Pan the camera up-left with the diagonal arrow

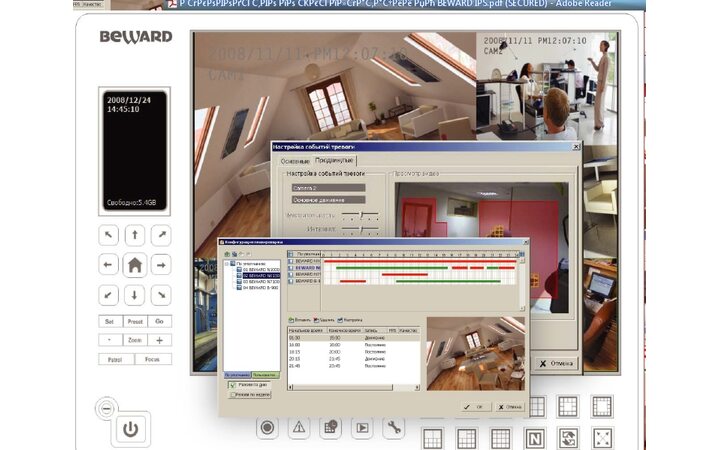pos(108,235)
